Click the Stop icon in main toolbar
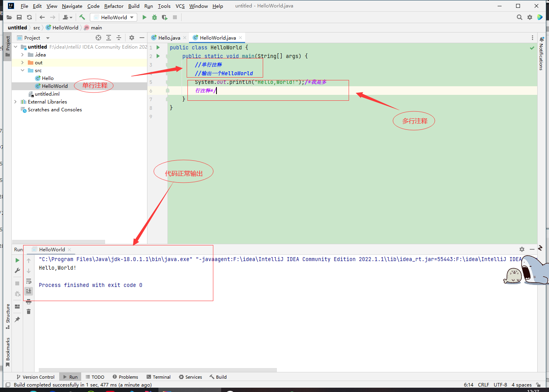549x392 pixels. pyautogui.click(x=175, y=17)
